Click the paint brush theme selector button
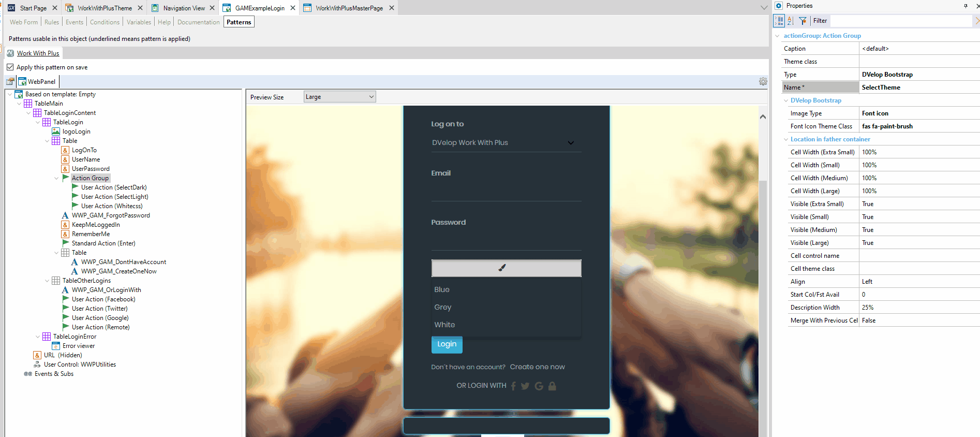Viewport: 980px width, 437px height. (x=506, y=268)
